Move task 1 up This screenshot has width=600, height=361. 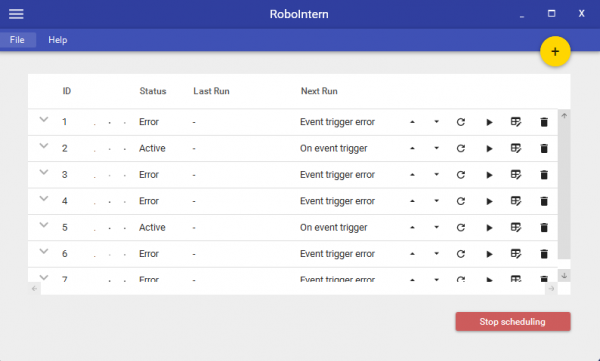pyautogui.click(x=412, y=122)
